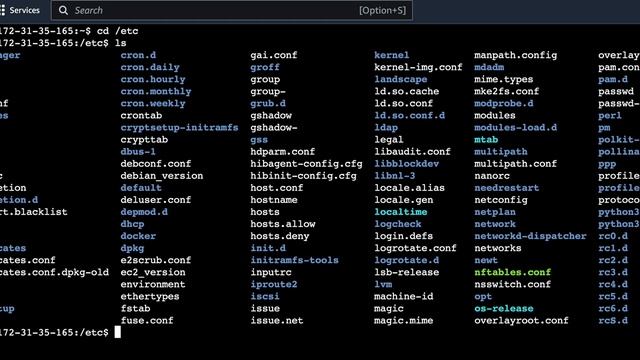The image size is (640, 360).
Task: Click 'cron.weekly' directory name
Action: [153, 103]
